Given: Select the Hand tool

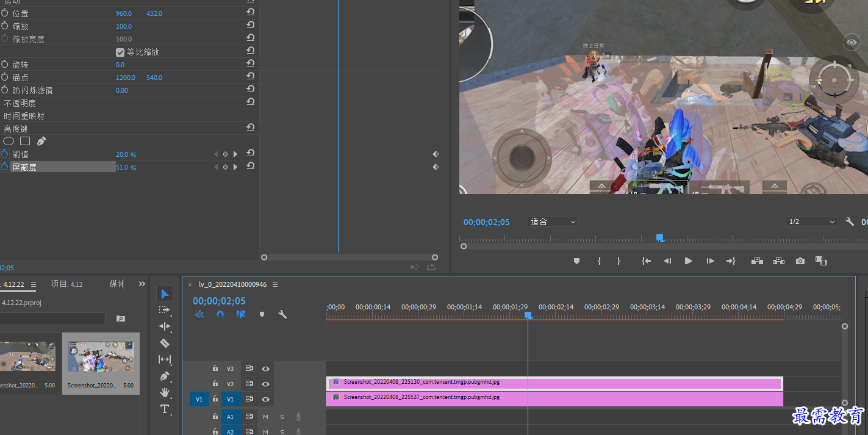Looking at the screenshot, I should 165,392.
